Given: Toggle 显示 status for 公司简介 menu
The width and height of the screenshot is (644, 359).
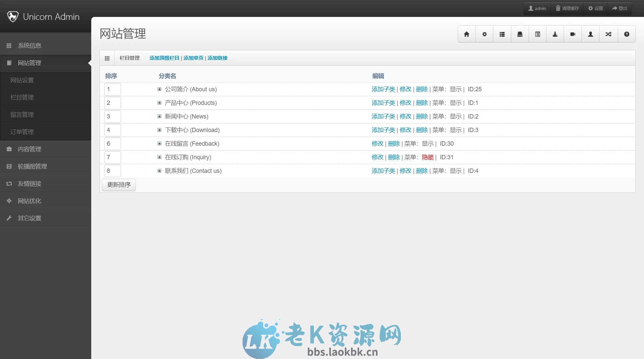Looking at the screenshot, I should (x=456, y=89).
